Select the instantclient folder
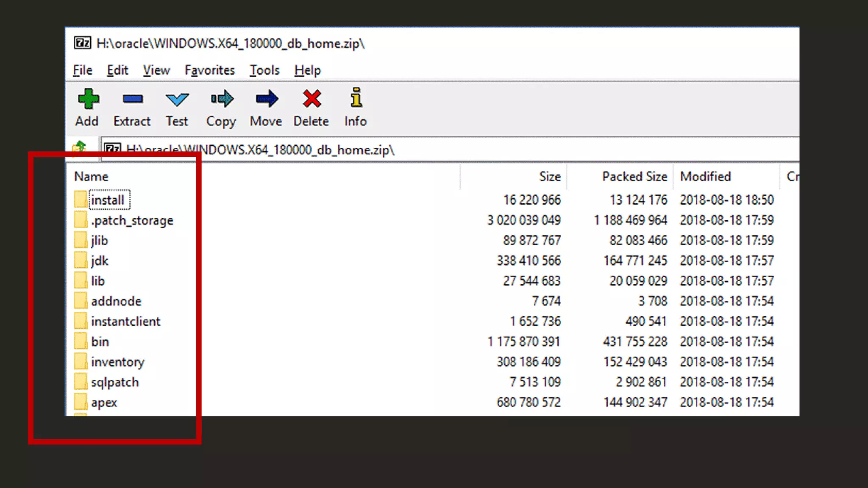This screenshot has height=488, width=868. pos(125,322)
